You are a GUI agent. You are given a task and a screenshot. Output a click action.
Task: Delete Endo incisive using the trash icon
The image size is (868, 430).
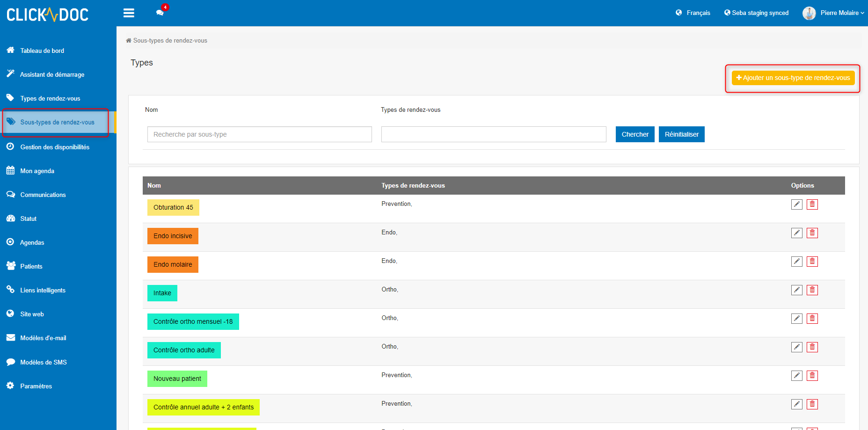click(812, 233)
